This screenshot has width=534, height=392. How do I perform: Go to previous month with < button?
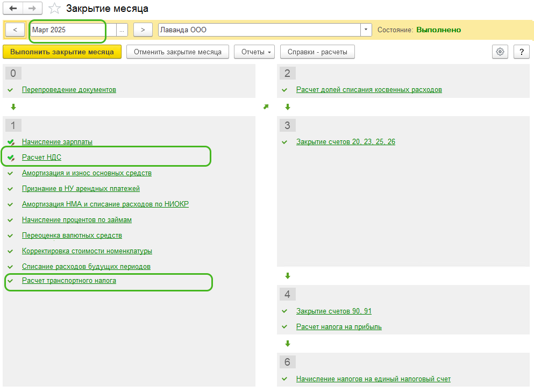(15, 30)
